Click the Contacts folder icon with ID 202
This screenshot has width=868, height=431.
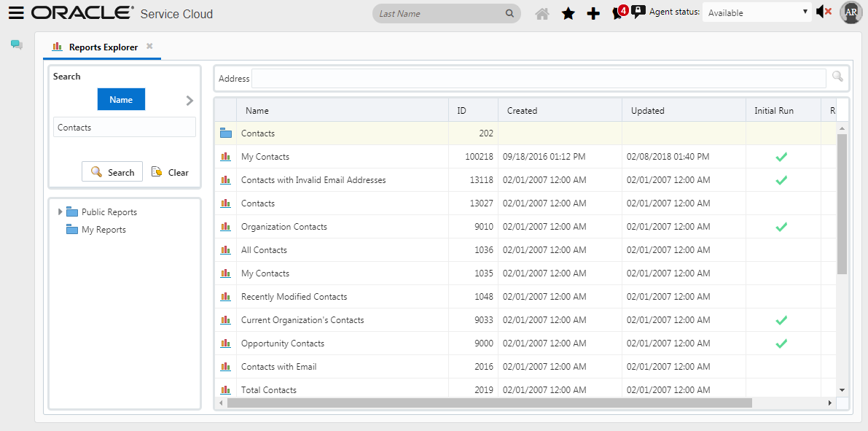(225, 133)
